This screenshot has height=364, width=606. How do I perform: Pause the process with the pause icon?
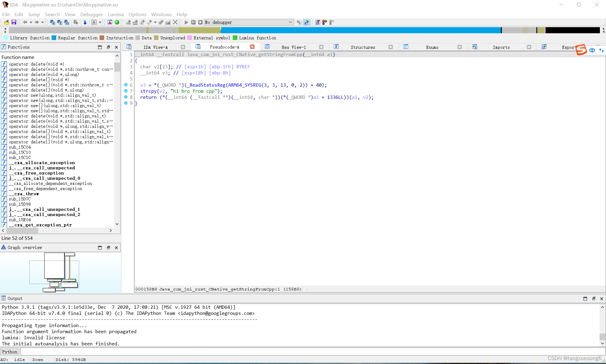[x=193, y=22]
